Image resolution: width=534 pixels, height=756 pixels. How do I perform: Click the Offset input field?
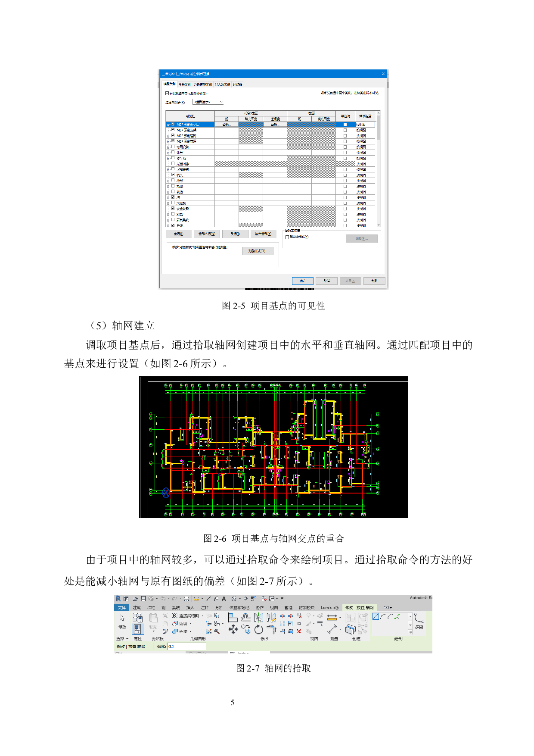pos(187,647)
